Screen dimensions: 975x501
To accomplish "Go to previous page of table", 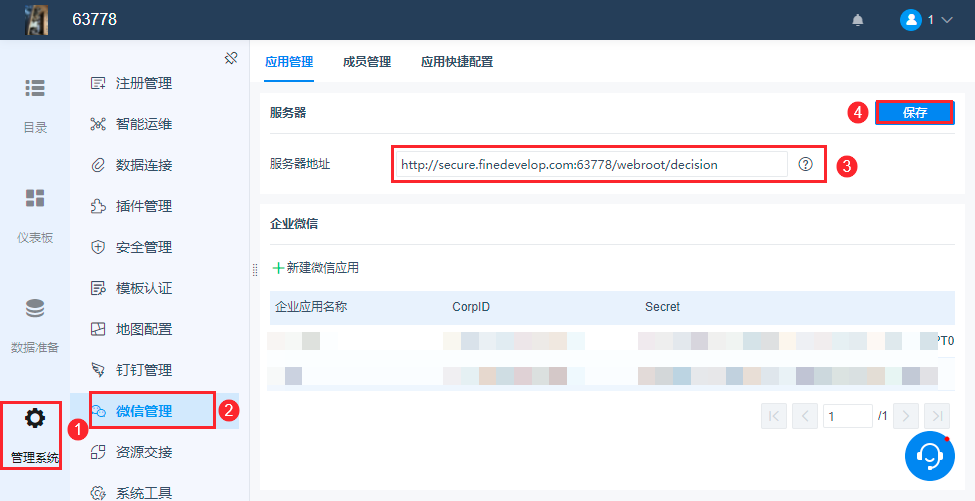I will pyautogui.click(x=805, y=416).
